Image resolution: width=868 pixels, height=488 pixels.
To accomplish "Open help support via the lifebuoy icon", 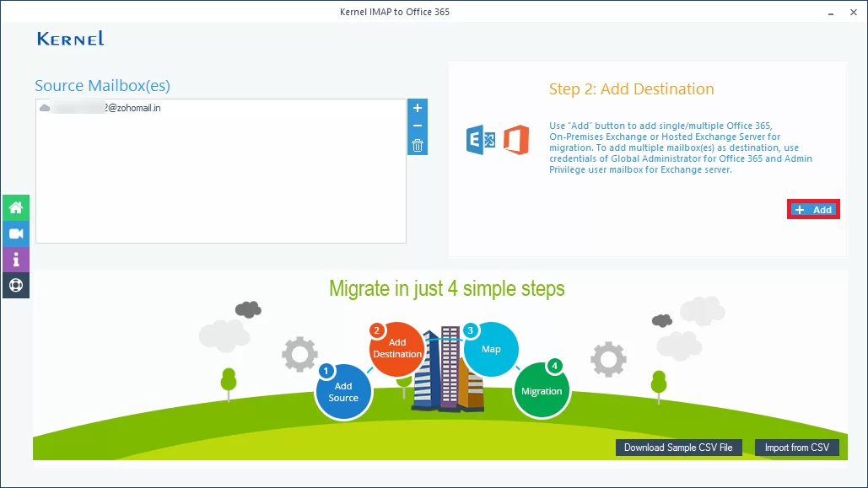I will [x=16, y=285].
